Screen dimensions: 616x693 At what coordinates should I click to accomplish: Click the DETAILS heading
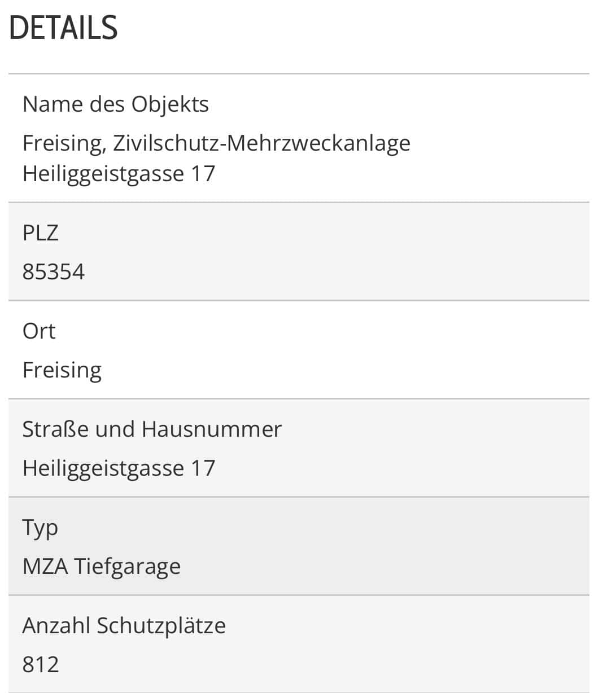coord(63,28)
